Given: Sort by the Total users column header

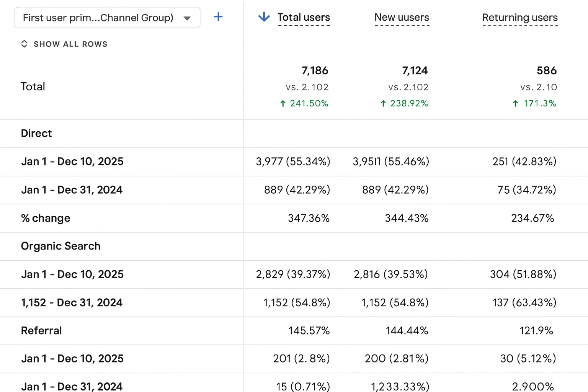Looking at the screenshot, I should point(304,18).
